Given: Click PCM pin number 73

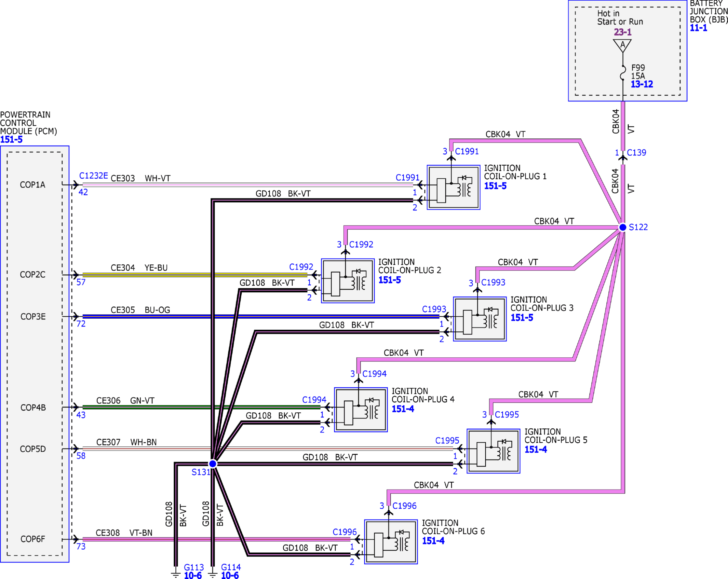Looking at the screenshot, I should 81,547.
